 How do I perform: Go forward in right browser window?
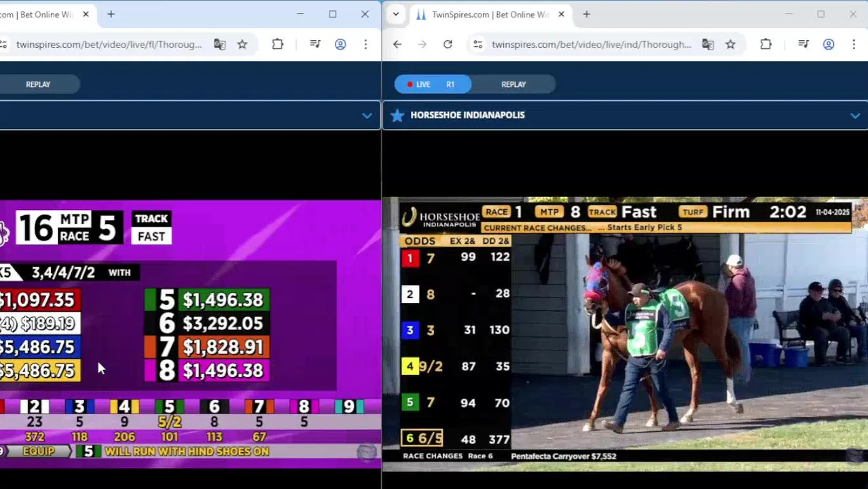(x=422, y=44)
